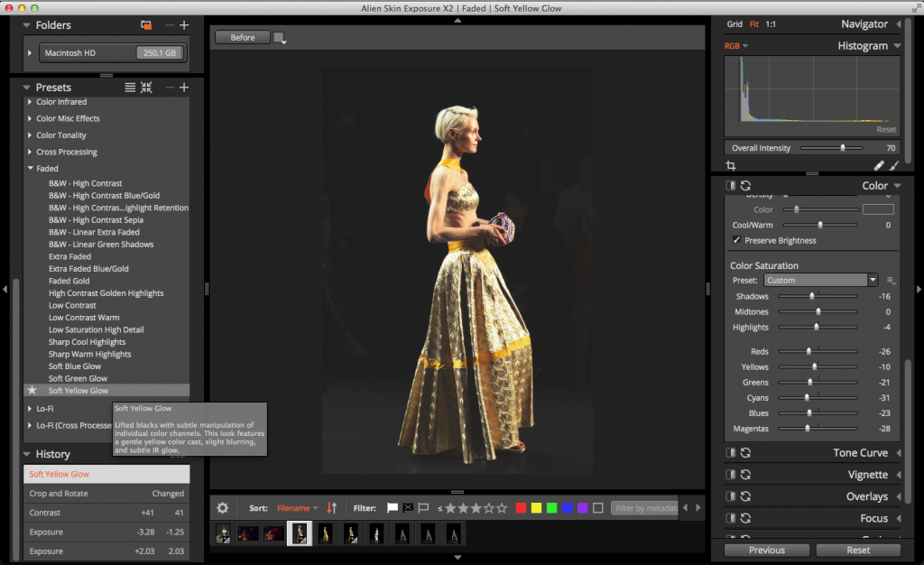Click the brush tool icon under histogram
Image resolution: width=924 pixels, height=565 pixels.
[894, 166]
